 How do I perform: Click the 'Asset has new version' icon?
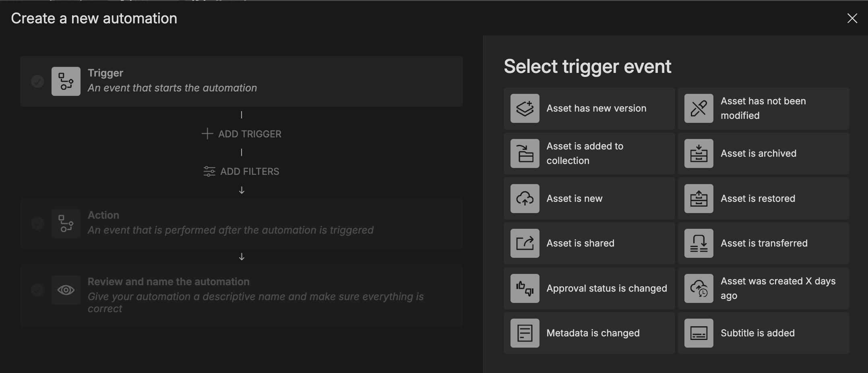click(525, 108)
